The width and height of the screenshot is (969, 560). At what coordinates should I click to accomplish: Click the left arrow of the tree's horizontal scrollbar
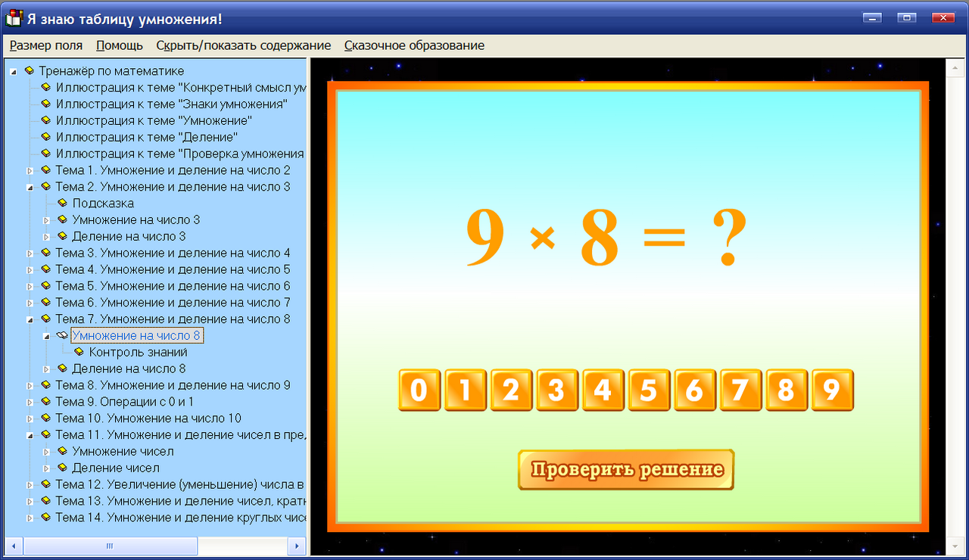[14, 546]
